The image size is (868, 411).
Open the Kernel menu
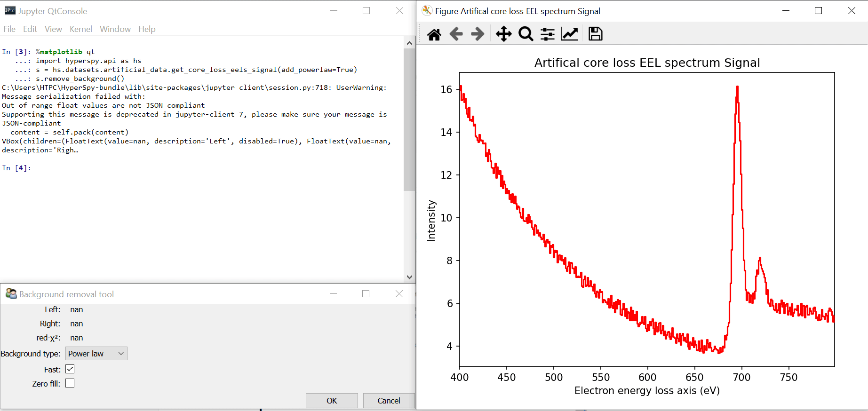(80, 29)
